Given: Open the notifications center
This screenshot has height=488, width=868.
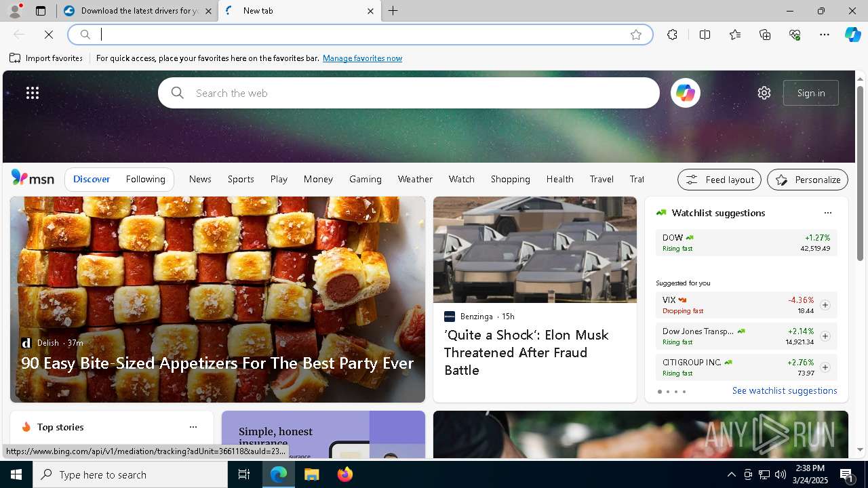Looking at the screenshot, I should click(847, 474).
